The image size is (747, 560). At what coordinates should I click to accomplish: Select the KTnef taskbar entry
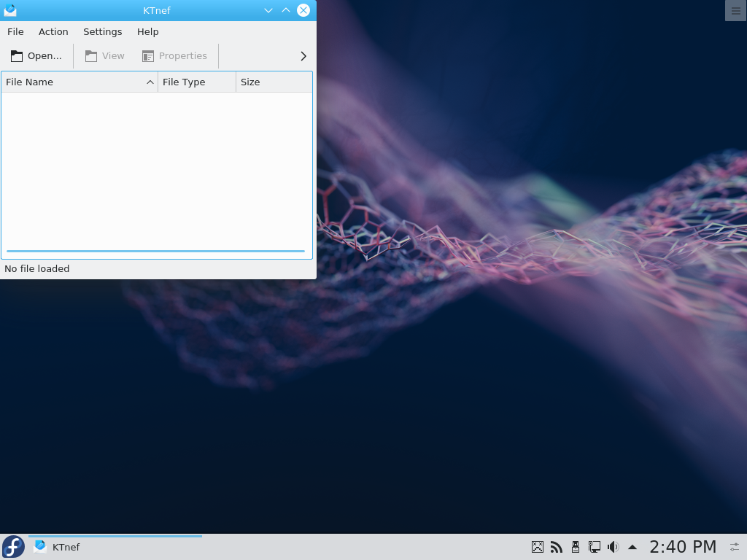pyautogui.click(x=115, y=547)
